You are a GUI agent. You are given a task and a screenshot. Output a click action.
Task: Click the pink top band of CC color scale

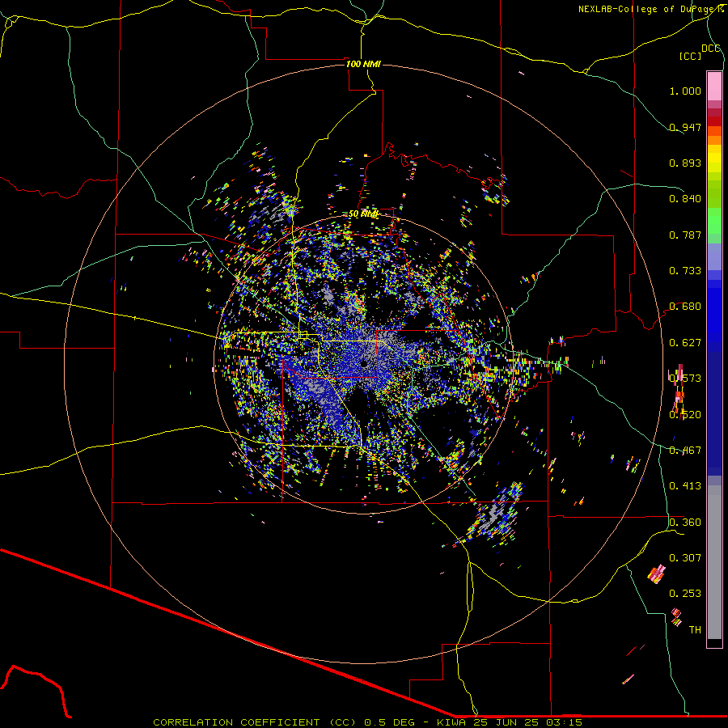click(x=714, y=86)
